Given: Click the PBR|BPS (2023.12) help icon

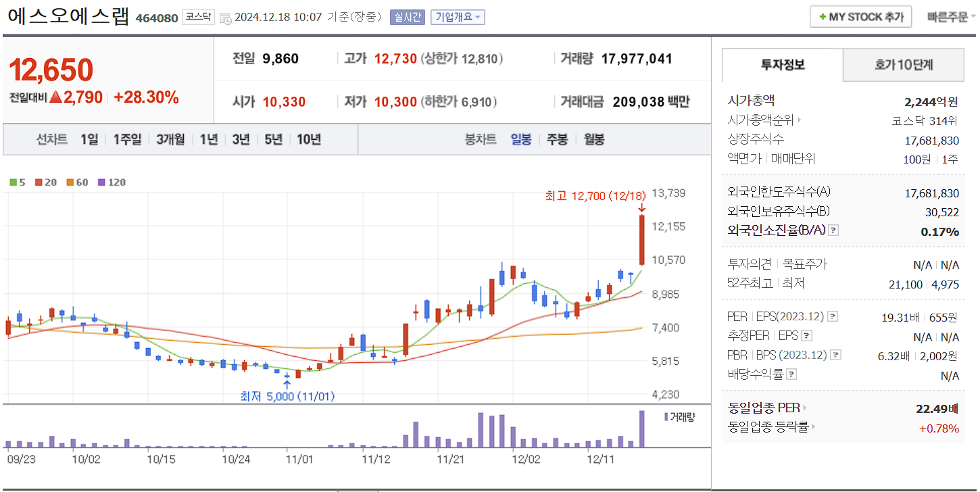Looking at the screenshot, I should coord(835,354).
